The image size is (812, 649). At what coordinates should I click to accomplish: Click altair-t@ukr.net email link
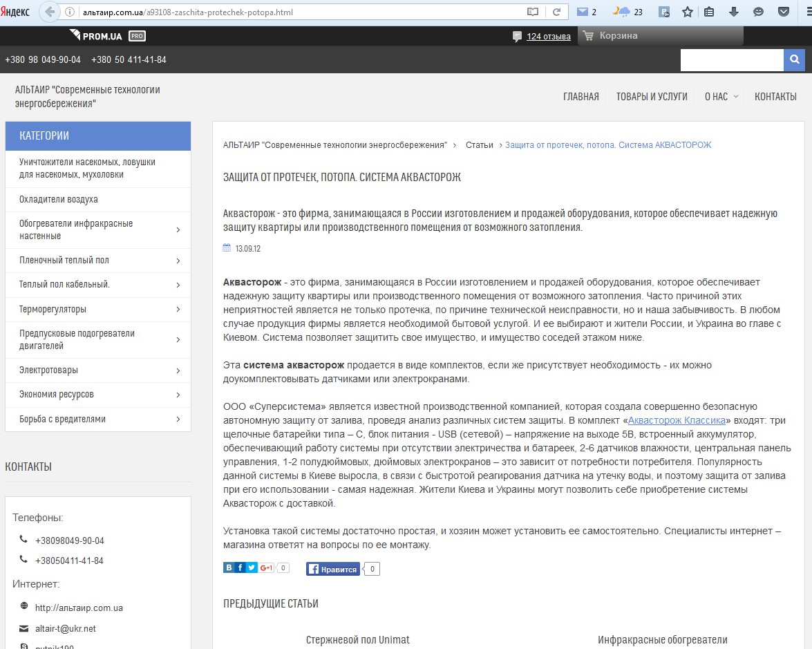65,628
